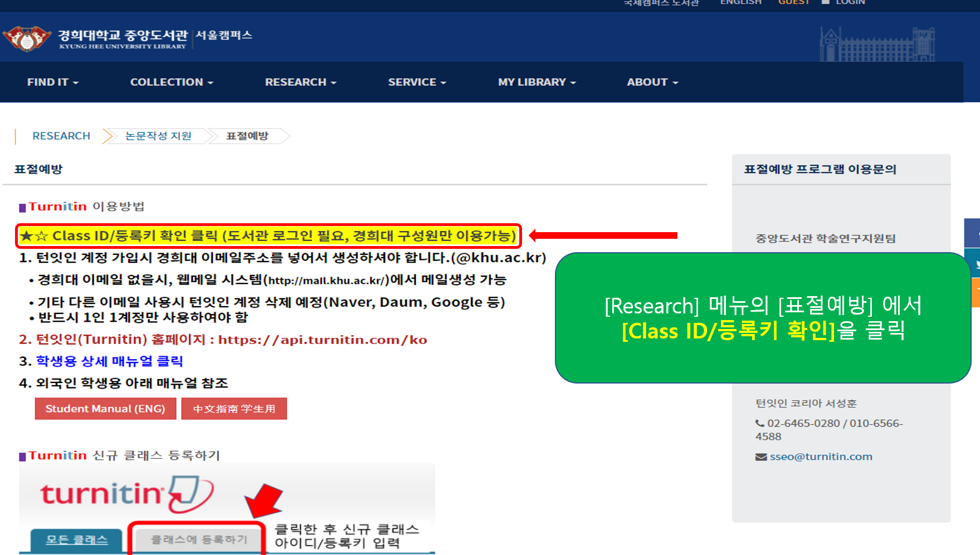Image resolution: width=980 pixels, height=555 pixels.
Task: Click the Turnitin 이용방법 section heading
Action: coord(86,207)
